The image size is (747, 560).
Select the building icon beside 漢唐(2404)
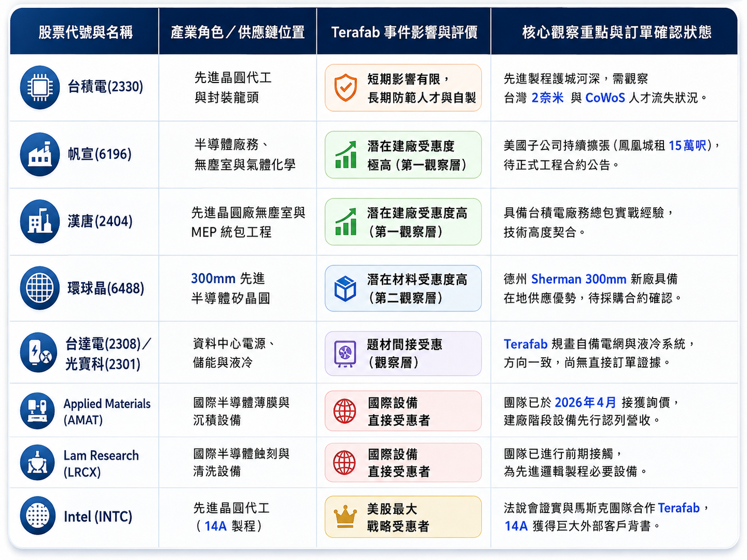(40, 221)
